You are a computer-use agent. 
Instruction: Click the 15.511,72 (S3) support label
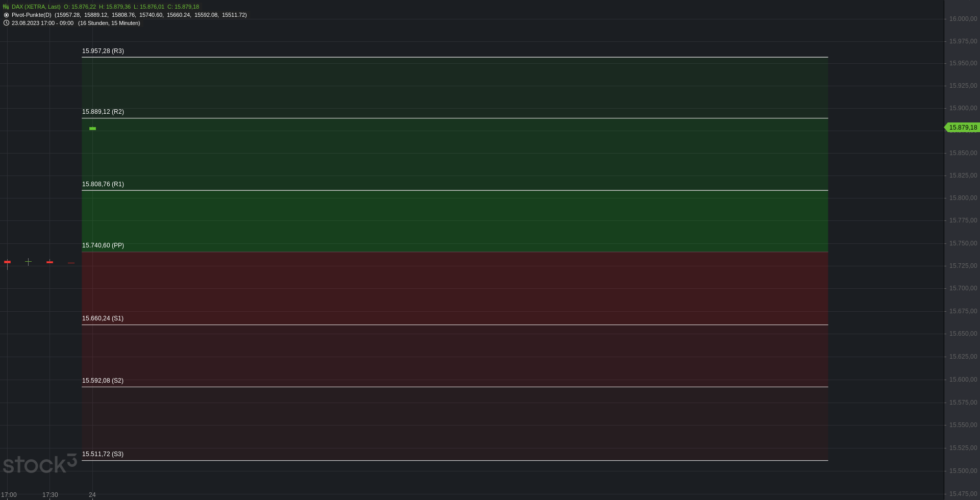coord(103,454)
